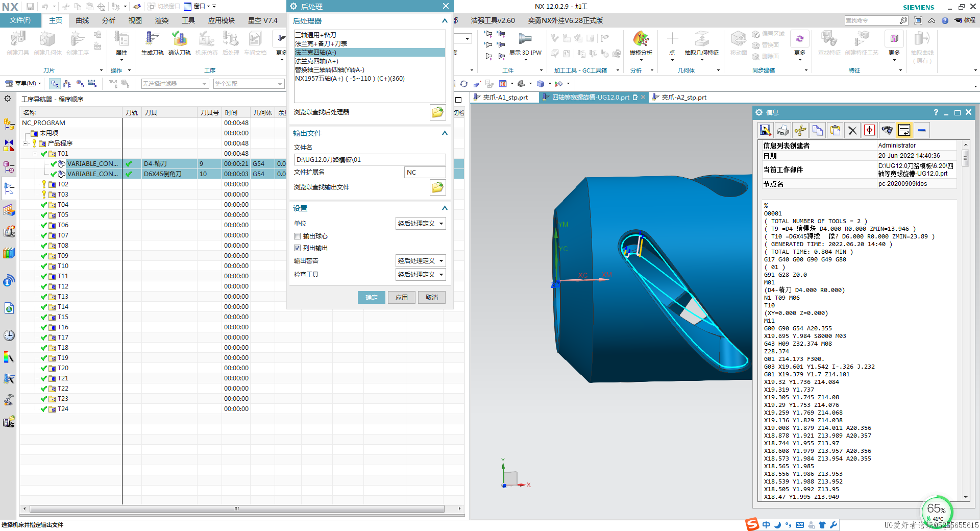The image size is (980, 531).
Task: Open the 文件(F) menu
Action: point(20,20)
